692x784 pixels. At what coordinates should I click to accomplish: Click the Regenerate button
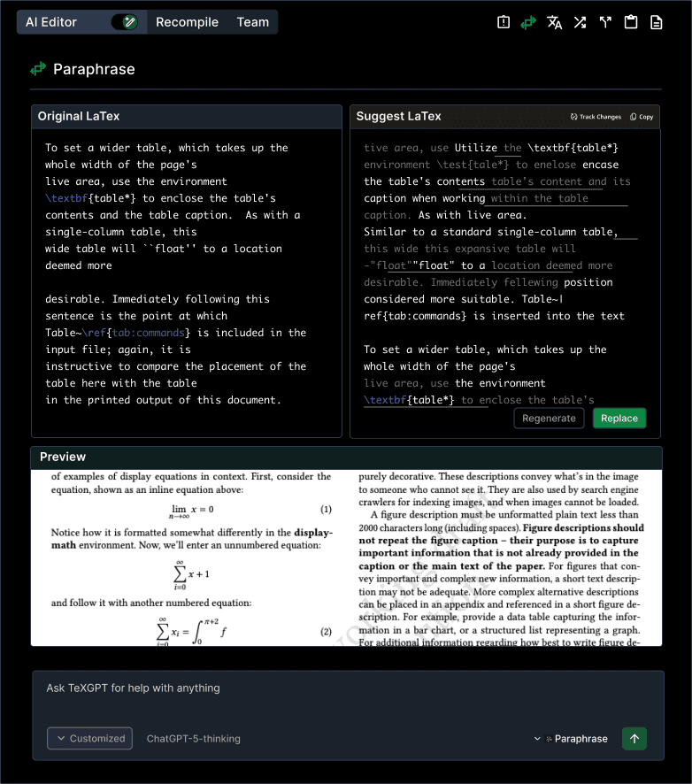tap(549, 418)
